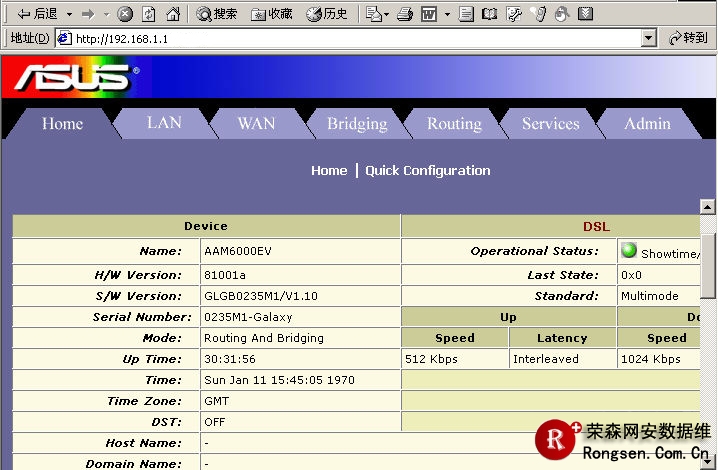The width and height of the screenshot is (718, 470).
Task: Expand the Forward button history dropdown arrow
Action: click(x=106, y=14)
